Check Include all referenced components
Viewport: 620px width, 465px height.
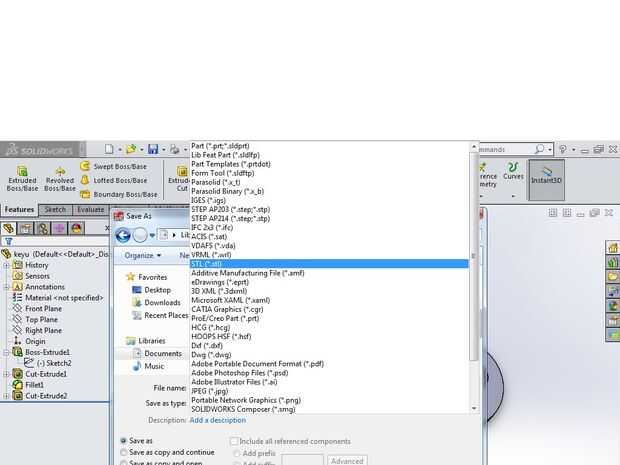click(234, 441)
